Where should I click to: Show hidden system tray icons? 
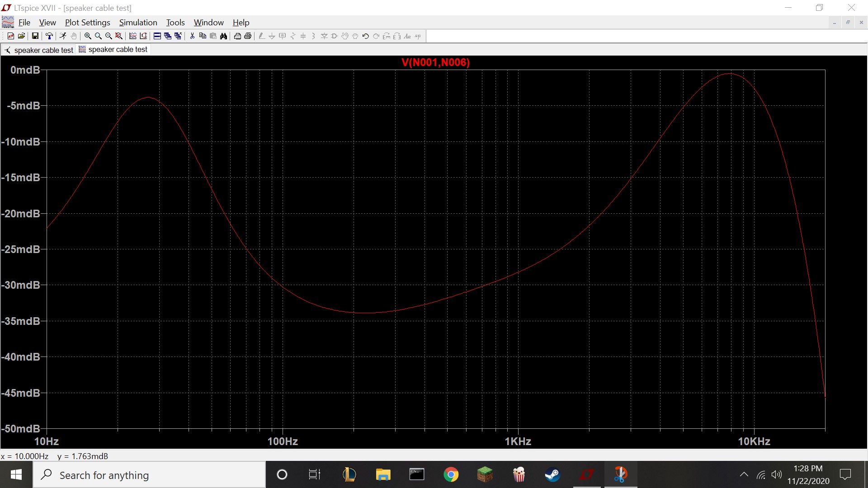click(744, 474)
